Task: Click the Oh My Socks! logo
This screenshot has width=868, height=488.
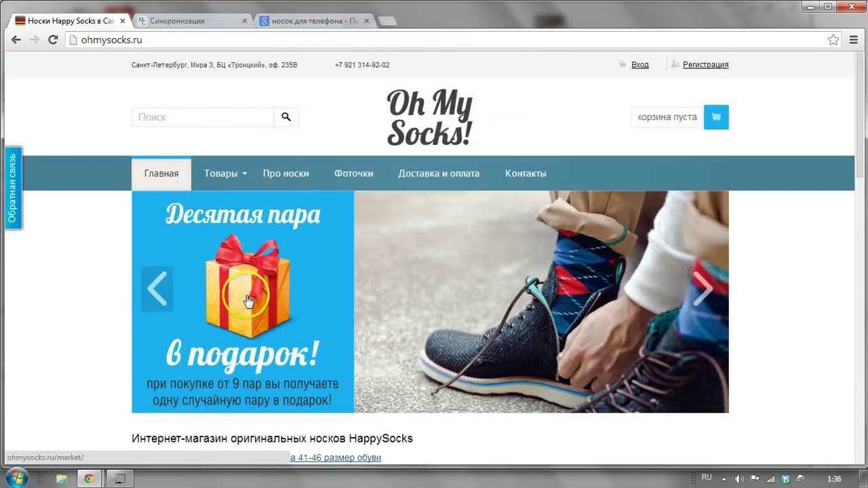Action: coord(430,118)
